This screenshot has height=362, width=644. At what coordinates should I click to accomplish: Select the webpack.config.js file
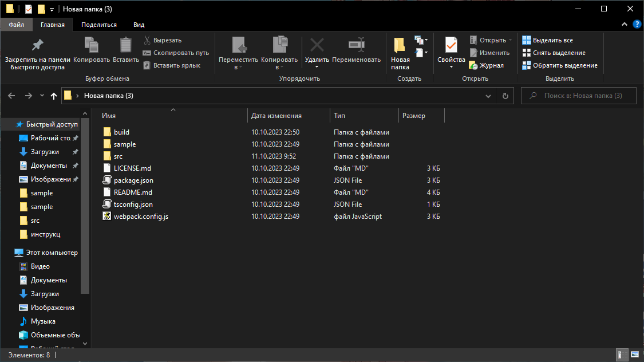[141, 217]
